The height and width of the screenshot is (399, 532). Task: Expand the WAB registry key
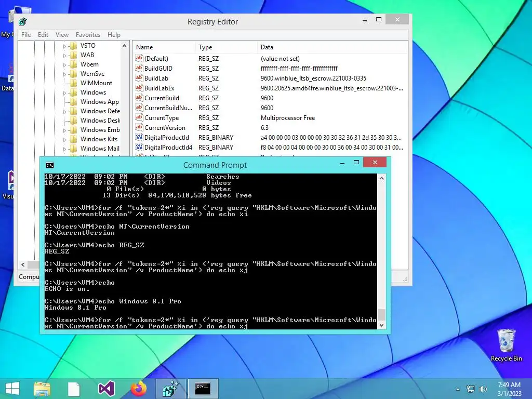coord(64,55)
